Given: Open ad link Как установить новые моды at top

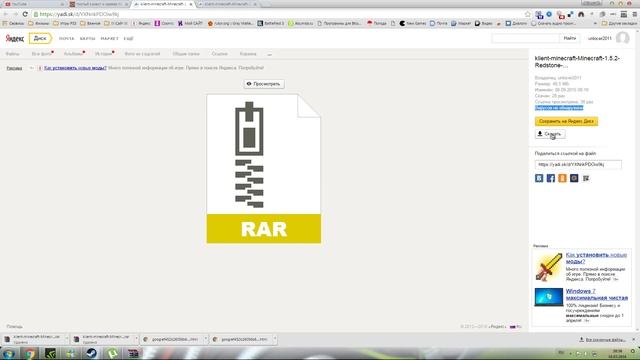Looking at the screenshot, I should point(75,68).
